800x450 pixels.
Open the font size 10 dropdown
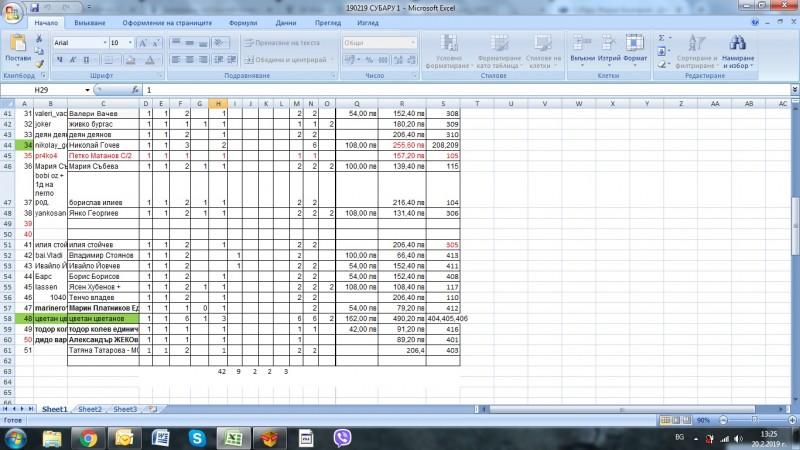pyautogui.click(x=130, y=43)
